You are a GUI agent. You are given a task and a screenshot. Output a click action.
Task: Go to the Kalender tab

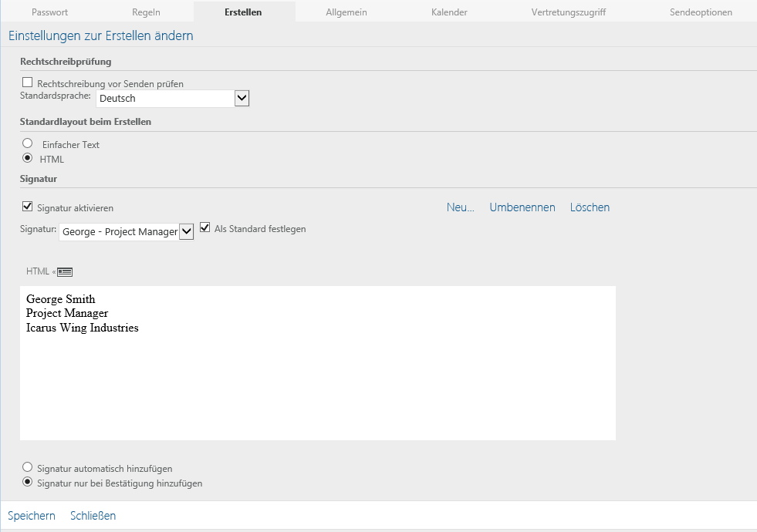[x=449, y=12]
